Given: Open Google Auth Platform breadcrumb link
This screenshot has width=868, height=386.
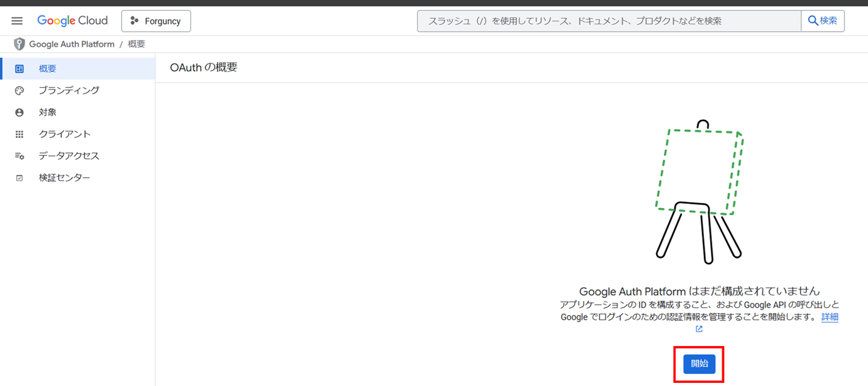Looking at the screenshot, I should coord(72,44).
